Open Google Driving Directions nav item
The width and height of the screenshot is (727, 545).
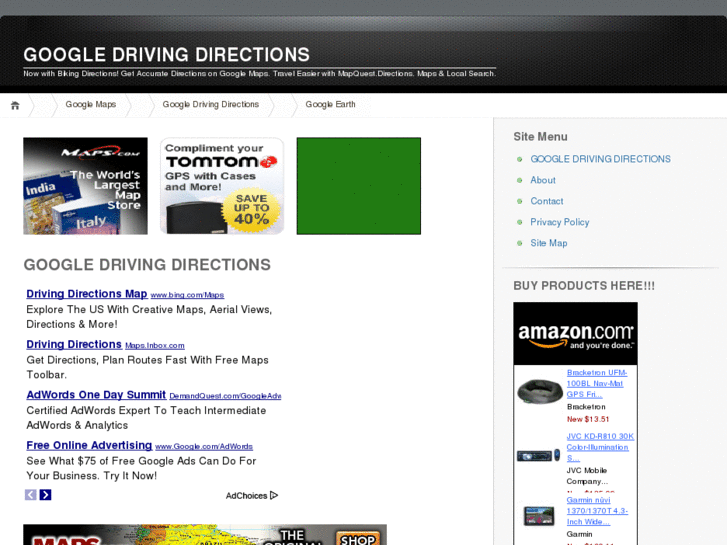click(210, 104)
